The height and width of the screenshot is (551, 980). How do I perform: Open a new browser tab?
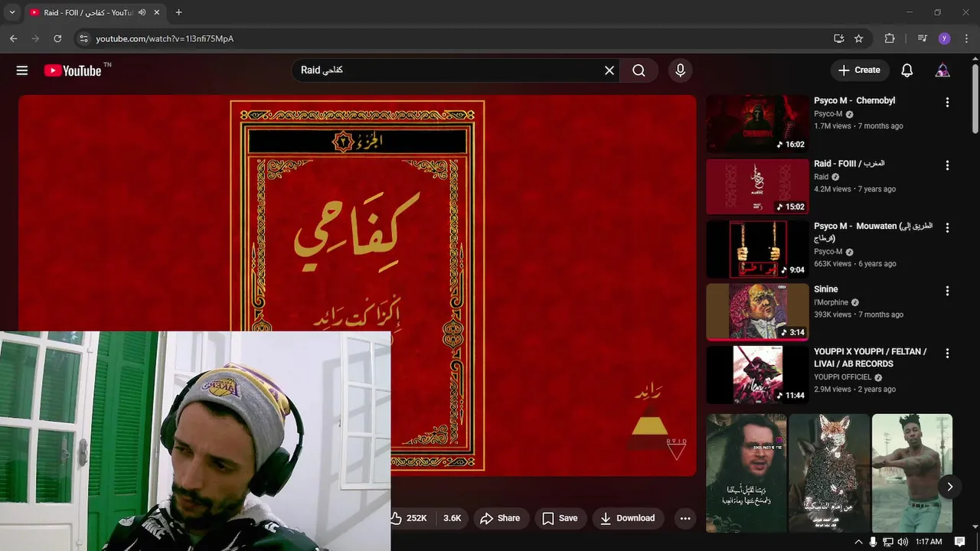click(178, 12)
